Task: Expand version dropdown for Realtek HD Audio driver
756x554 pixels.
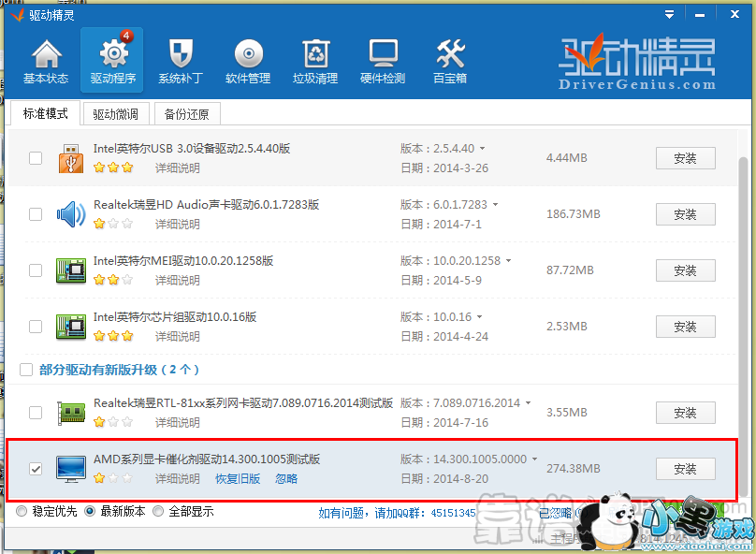Action: (x=495, y=205)
